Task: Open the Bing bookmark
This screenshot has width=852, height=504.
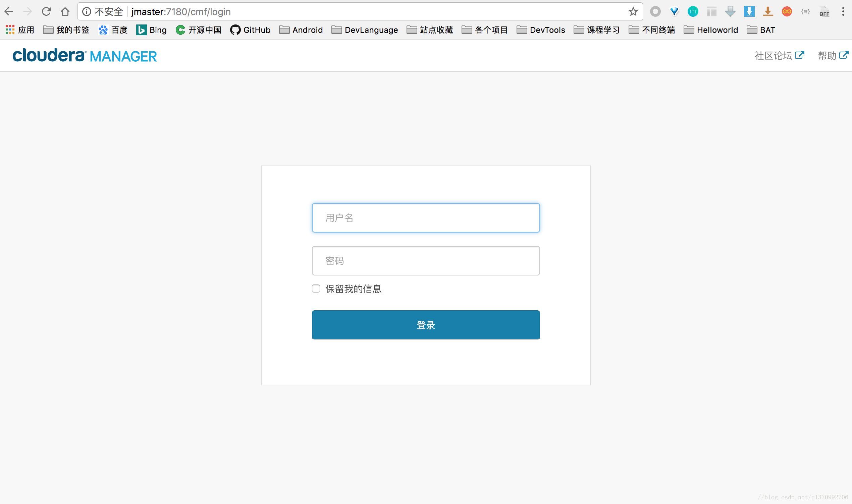Action: 151,30
